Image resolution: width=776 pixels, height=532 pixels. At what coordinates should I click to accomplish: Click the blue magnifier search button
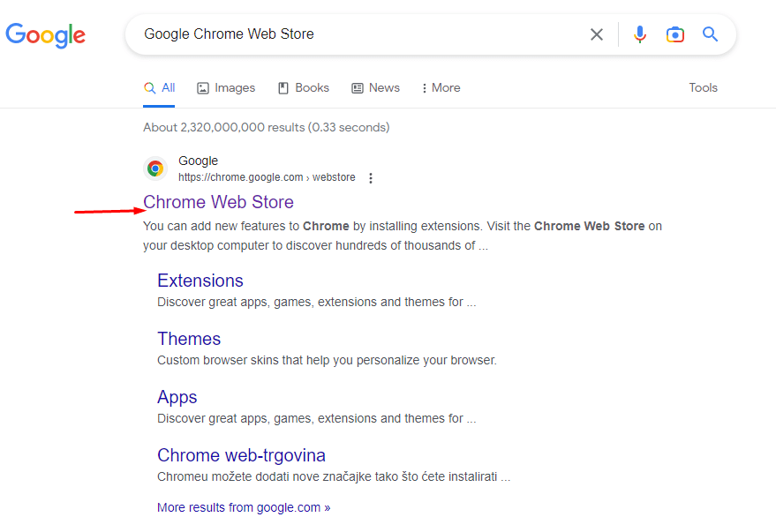pyautogui.click(x=710, y=34)
